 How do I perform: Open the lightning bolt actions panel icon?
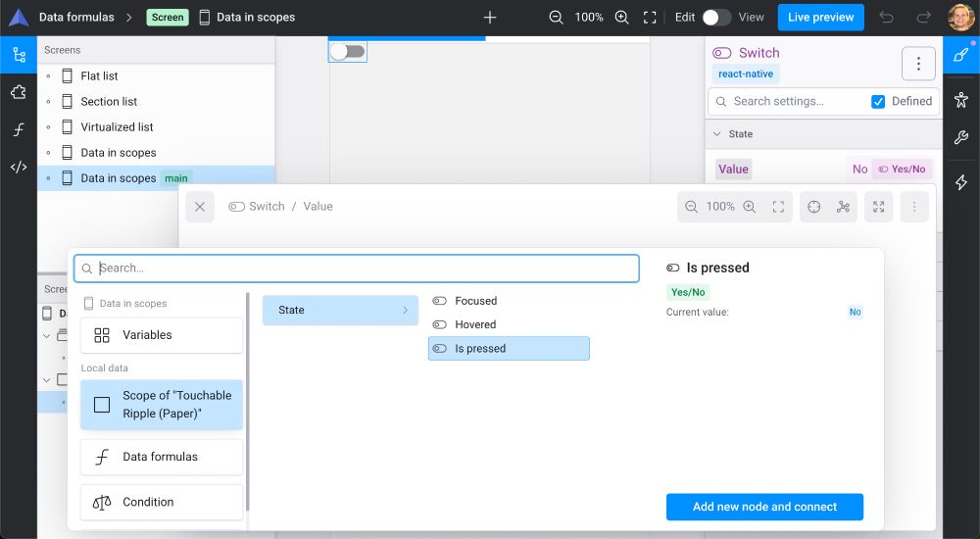pyautogui.click(x=961, y=182)
